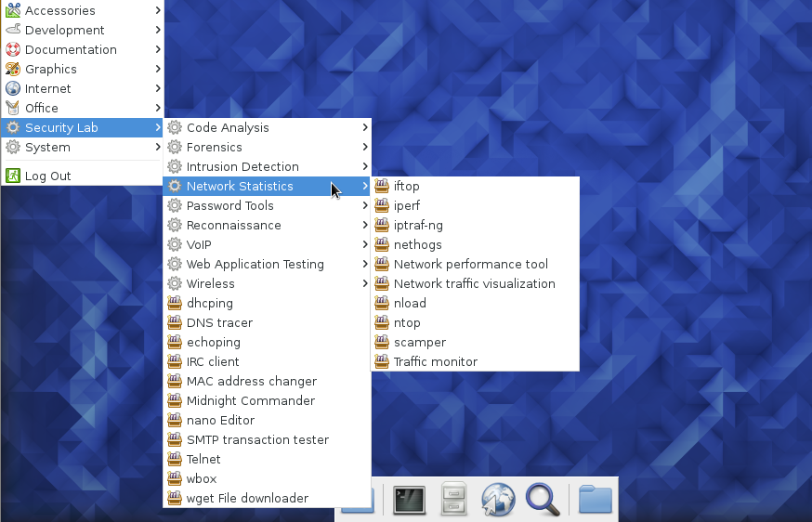This screenshot has height=522, width=812.
Task: Open the file cabinet dock icon
Action: pos(453,499)
